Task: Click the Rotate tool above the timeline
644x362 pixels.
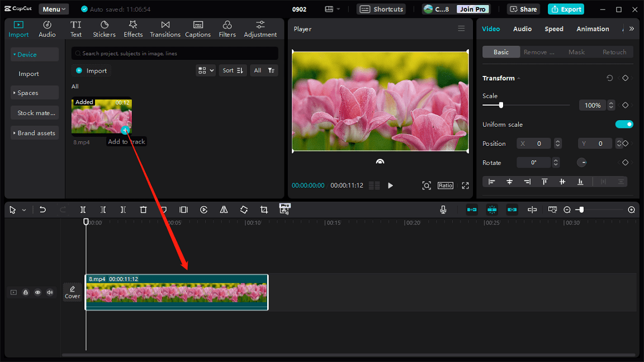Action: 244,209
